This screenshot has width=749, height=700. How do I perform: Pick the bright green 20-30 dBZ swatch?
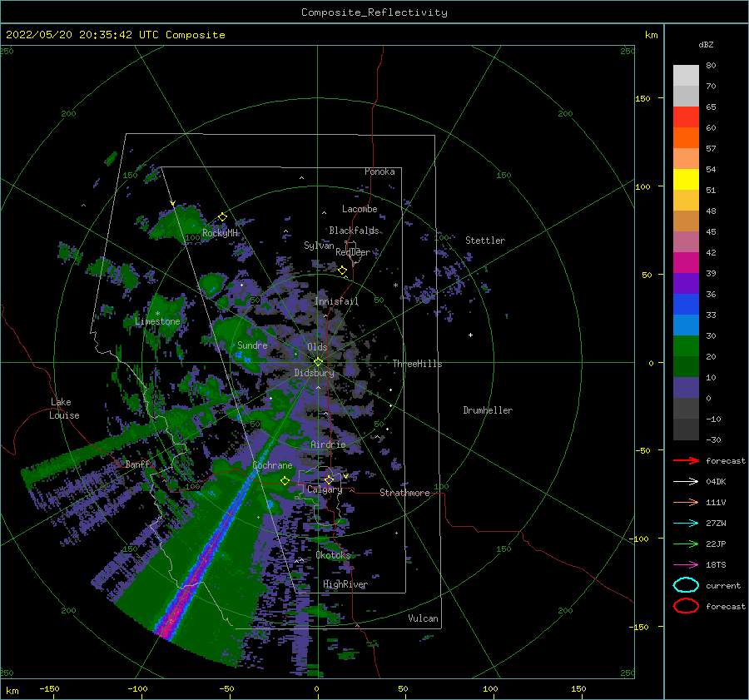686,346
